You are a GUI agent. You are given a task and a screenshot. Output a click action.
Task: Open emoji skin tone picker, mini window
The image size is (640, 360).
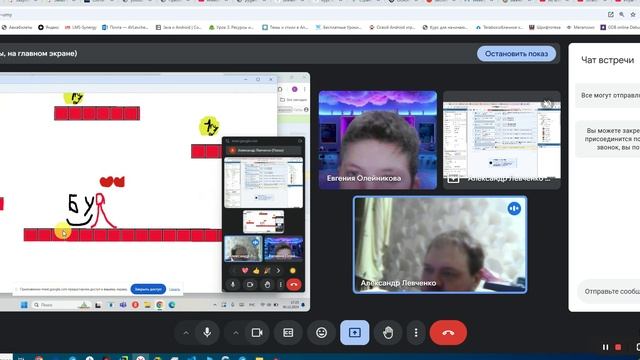click(292, 270)
